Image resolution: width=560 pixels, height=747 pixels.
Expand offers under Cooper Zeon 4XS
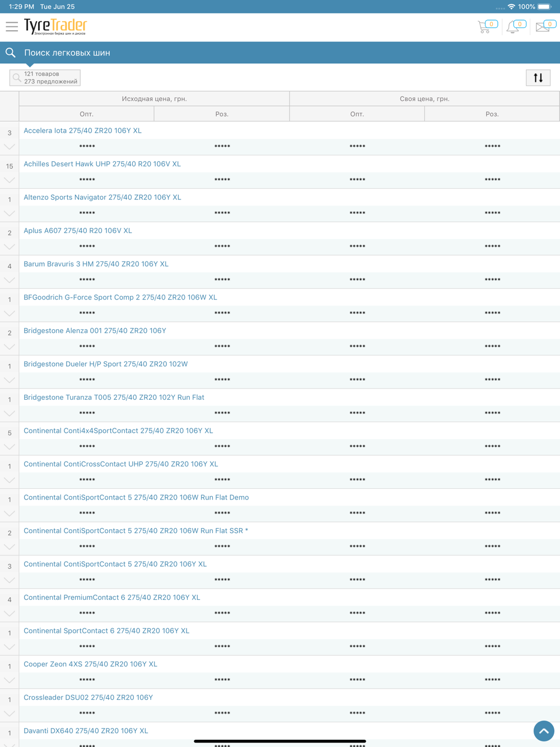click(10, 680)
